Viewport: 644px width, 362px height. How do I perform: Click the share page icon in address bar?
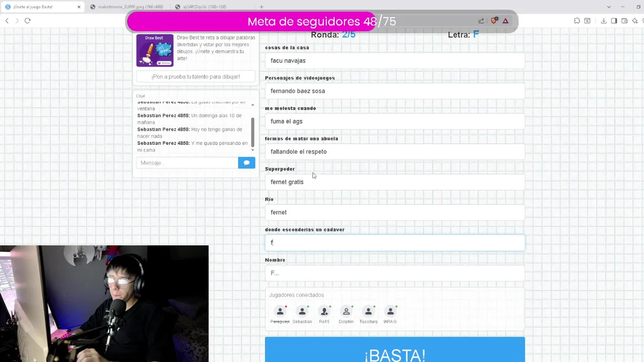[481, 21]
